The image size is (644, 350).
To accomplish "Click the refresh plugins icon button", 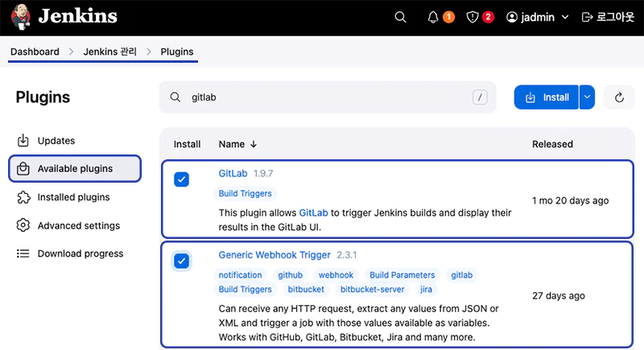I will pos(619,97).
